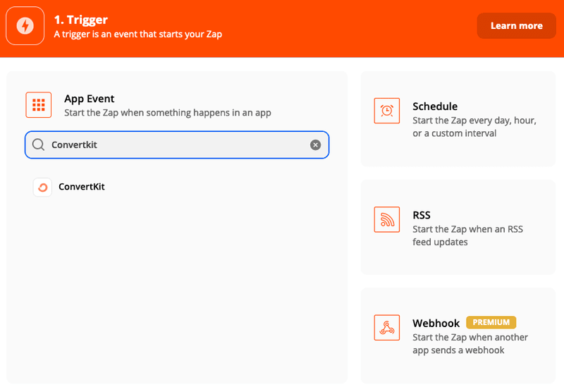The width and height of the screenshot is (564, 392).
Task: Click "A trigger is an event" subtitle
Action: pyautogui.click(x=137, y=34)
